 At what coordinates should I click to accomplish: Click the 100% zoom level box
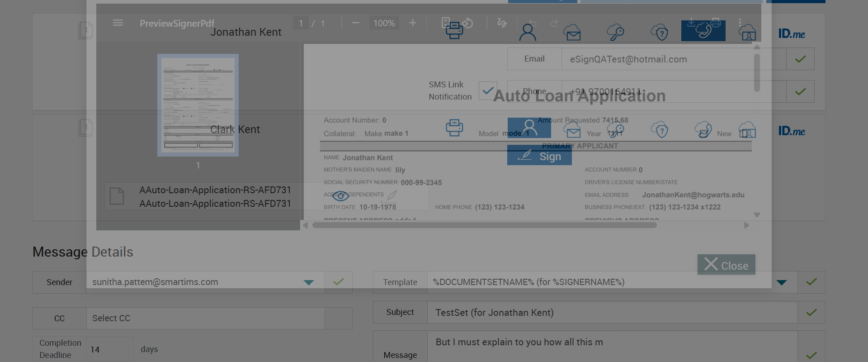coord(384,23)
